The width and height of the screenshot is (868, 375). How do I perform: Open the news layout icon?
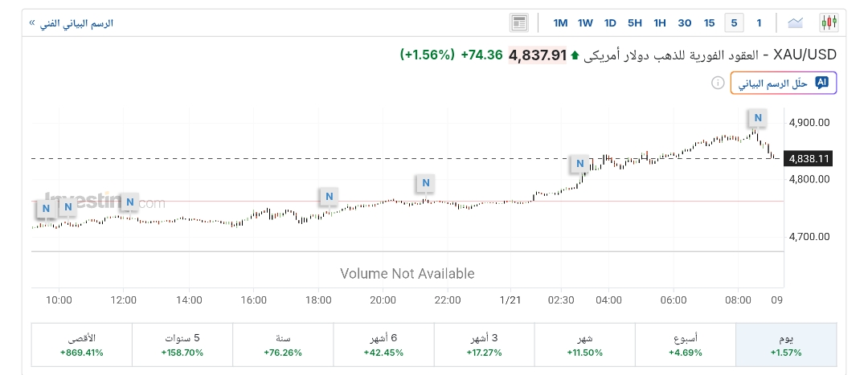coord(519,22)
